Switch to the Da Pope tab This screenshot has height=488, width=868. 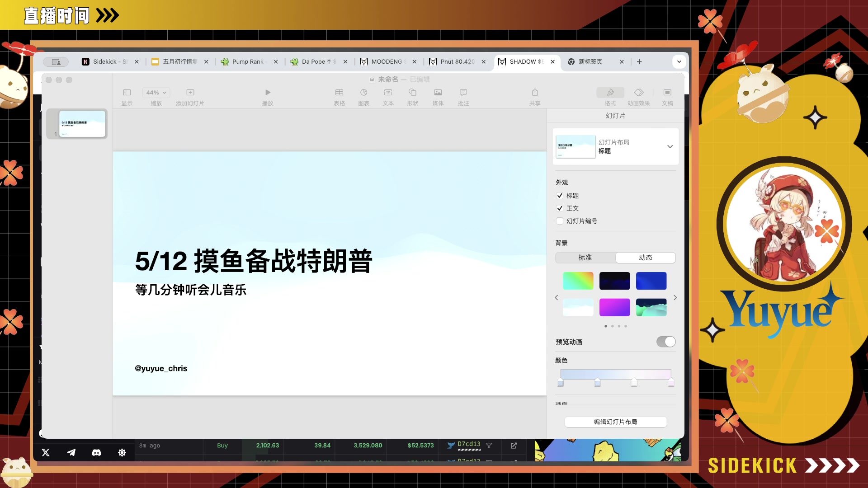coord(318,62)
